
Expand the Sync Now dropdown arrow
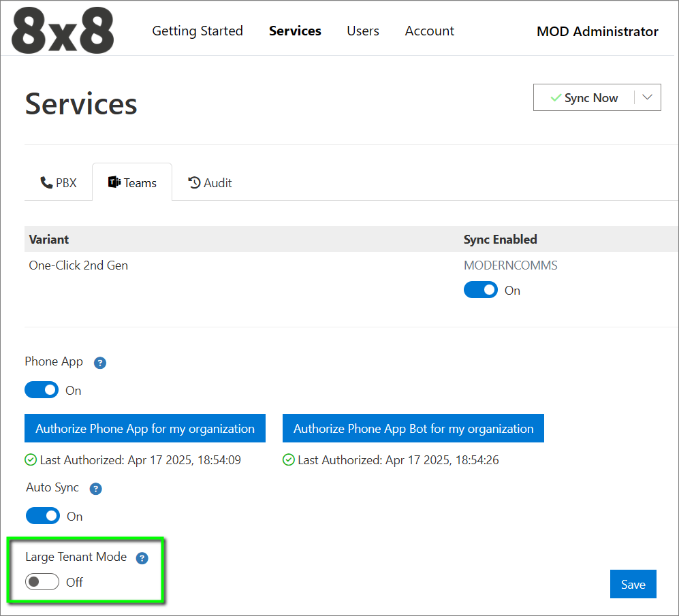[648, 97]
